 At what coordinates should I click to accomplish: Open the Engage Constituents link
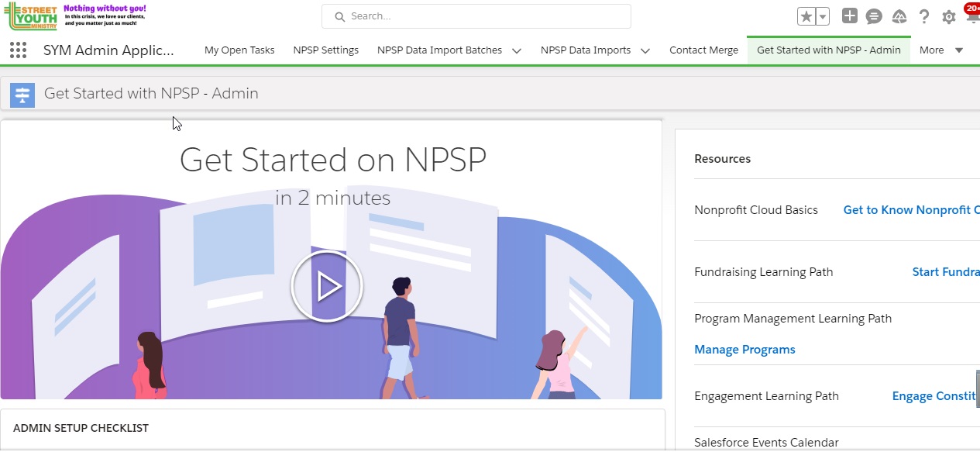(x=936, y=396)
